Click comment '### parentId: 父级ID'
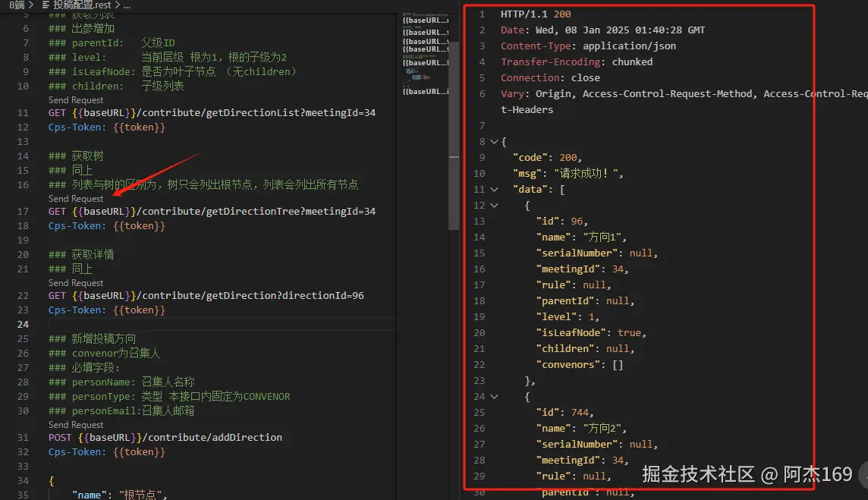The width and height of the screenshot is (868, 500). [x=112, y=42]
